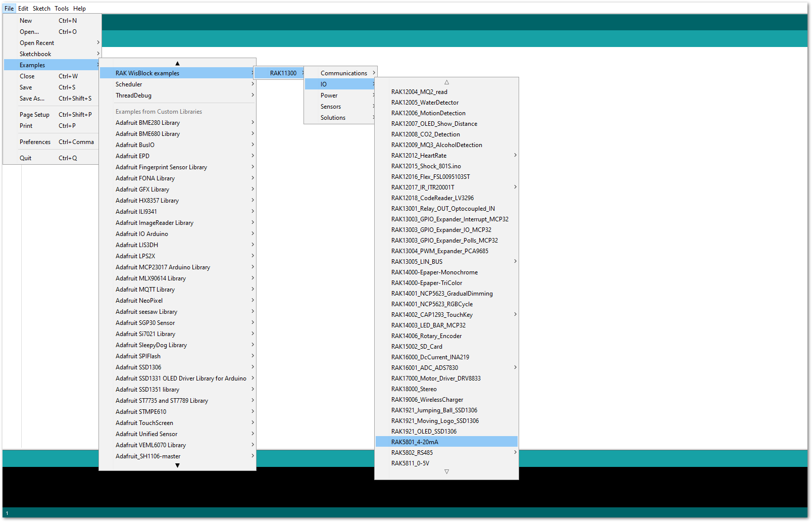Open RAK1921_OLED_SSD1306 example
812x522 pixels.
(x=447, y=432)
